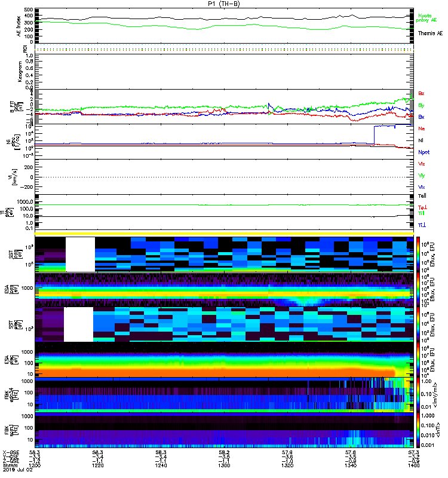Image resolution: width=448 pixels, height=478 pixels.
Task: Select the red Ne density legend label
Action: [x=422, y=128]
